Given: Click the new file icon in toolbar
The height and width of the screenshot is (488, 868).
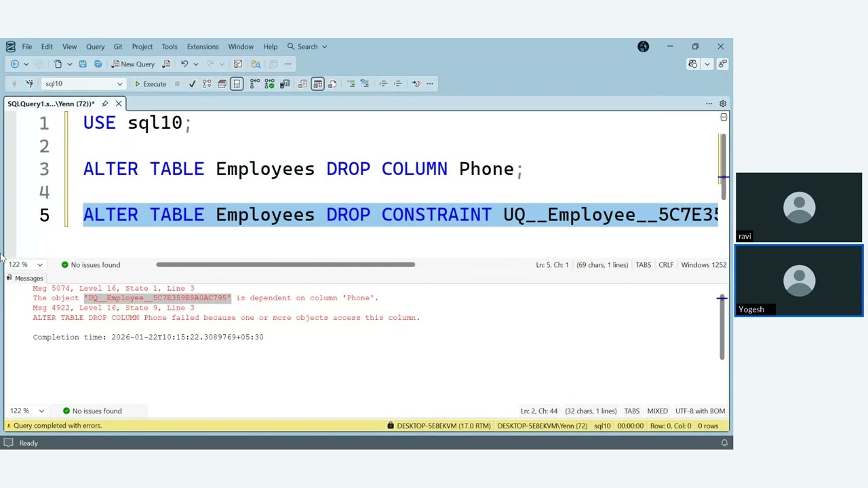Looking at the screenshot, I should pyautogui.click(x=58, y=64).
